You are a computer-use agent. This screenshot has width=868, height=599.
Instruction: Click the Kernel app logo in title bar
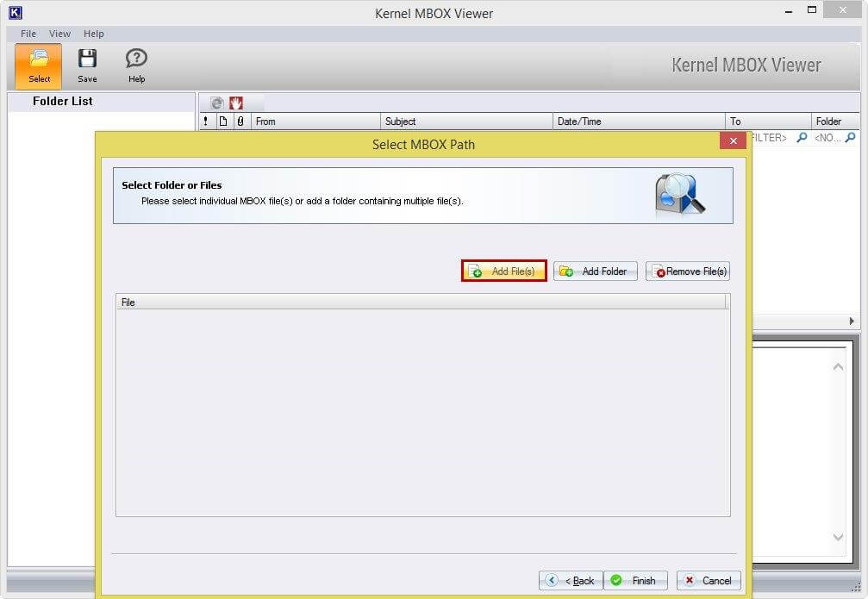(16, 12)
